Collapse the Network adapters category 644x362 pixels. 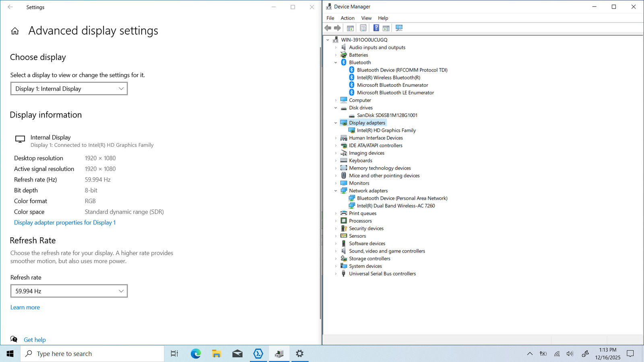coord(336,191)
